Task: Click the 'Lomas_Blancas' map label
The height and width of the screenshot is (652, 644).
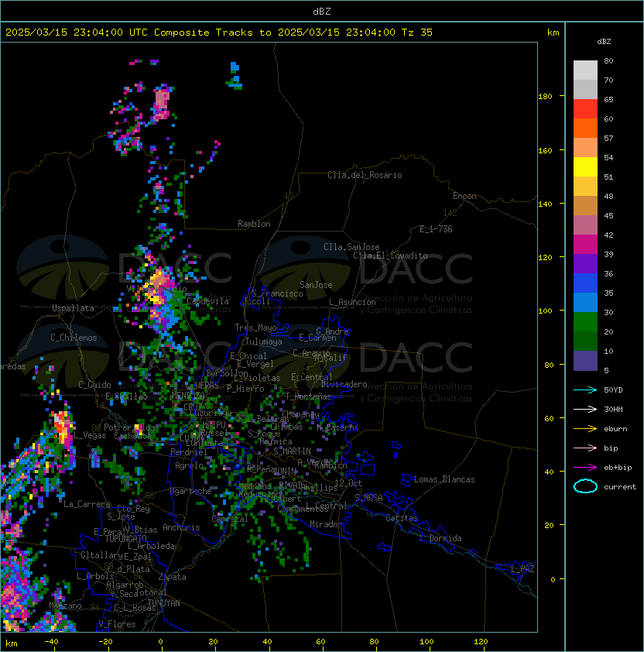Action: [x=444, y=479]
